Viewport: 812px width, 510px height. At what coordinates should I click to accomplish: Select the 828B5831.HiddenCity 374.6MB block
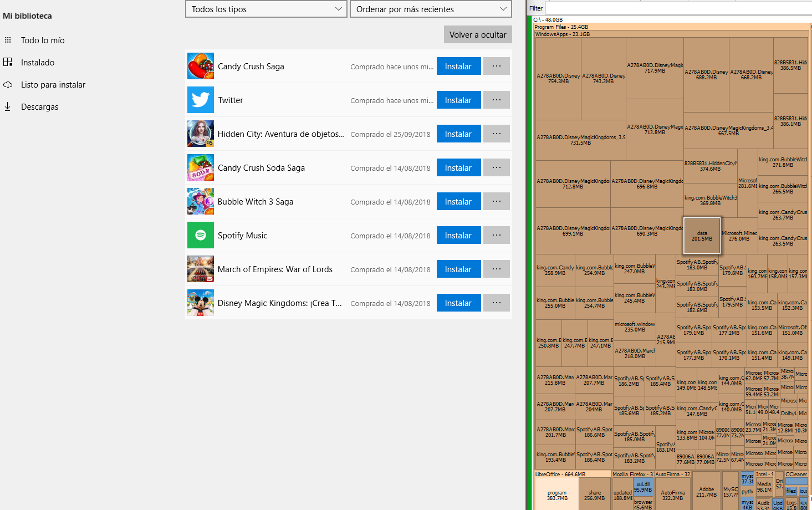(710, 166)
